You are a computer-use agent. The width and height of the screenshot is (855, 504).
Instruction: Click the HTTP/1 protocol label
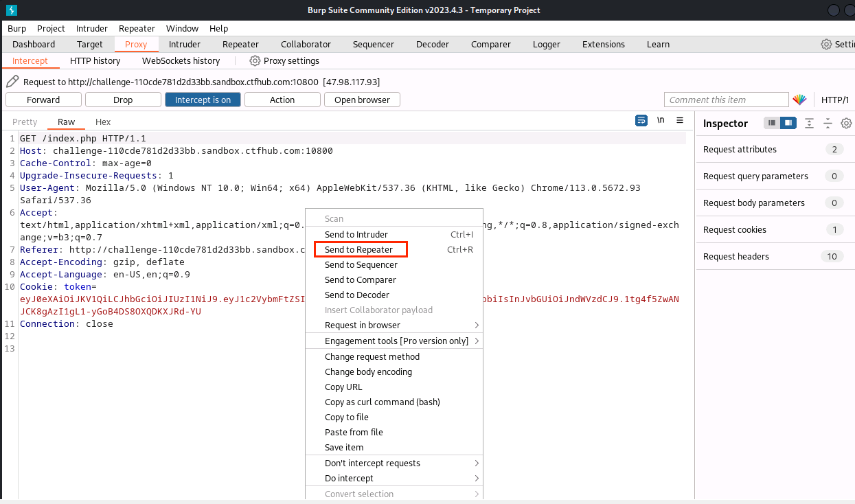coord(835,100)
